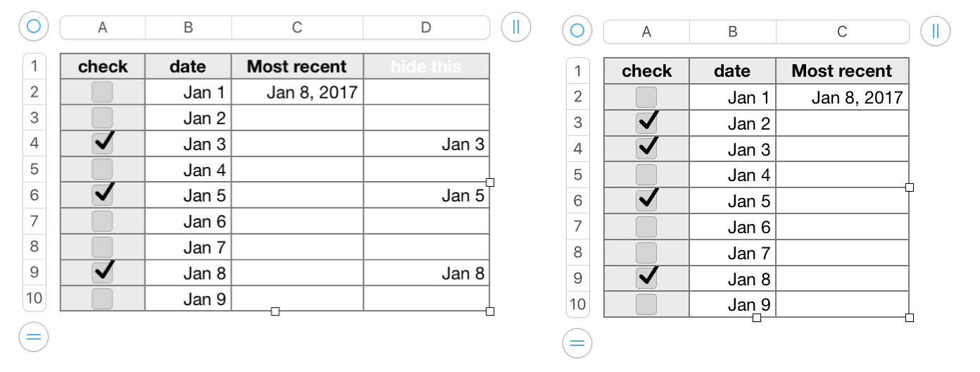980x372 pixels.
Task: Uncheck the Jan 8 checkbox in right table
Action: [x=646, y=278]
